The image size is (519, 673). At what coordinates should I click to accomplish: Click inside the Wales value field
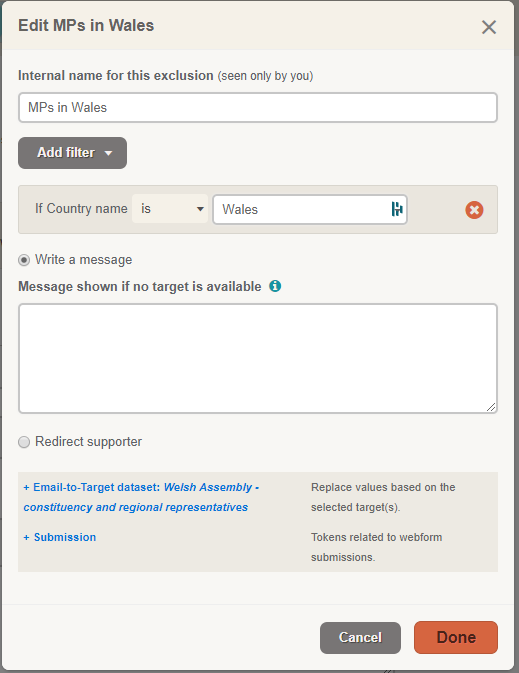pyautogui.click(x=302, y=209)
